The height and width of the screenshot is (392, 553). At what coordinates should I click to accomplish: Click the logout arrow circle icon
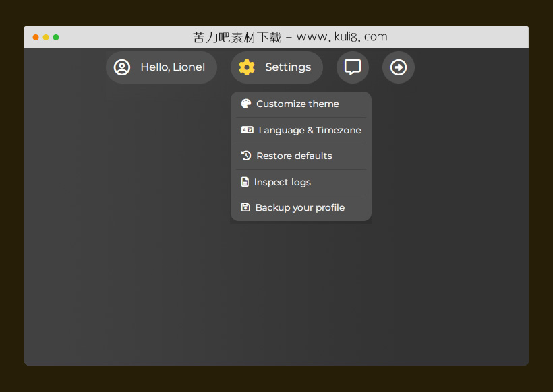tap(399, 67)
